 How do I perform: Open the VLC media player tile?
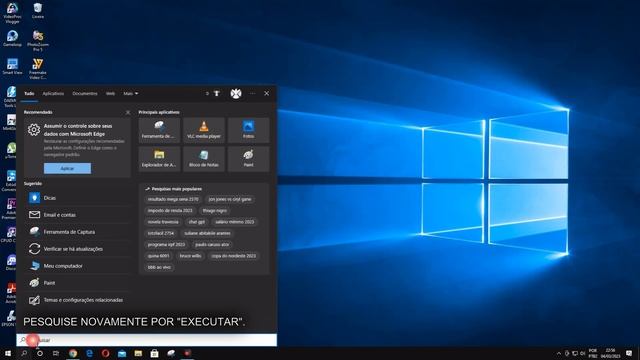click(x=204, y=130)
